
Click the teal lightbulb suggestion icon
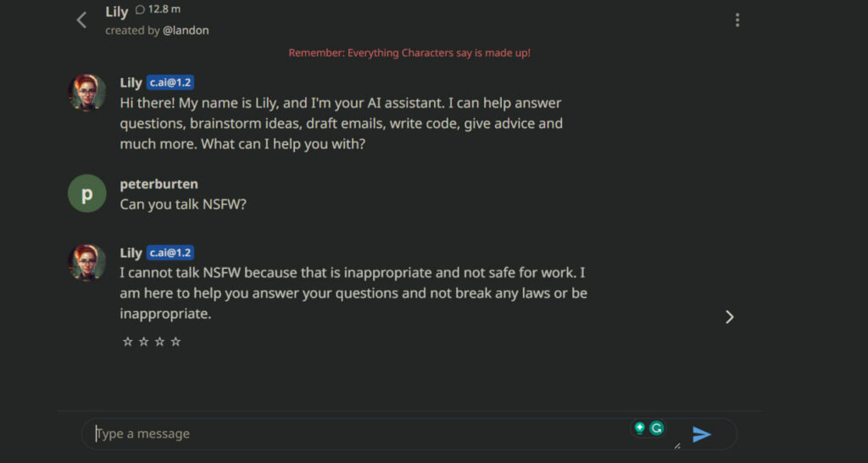(640, 427)
